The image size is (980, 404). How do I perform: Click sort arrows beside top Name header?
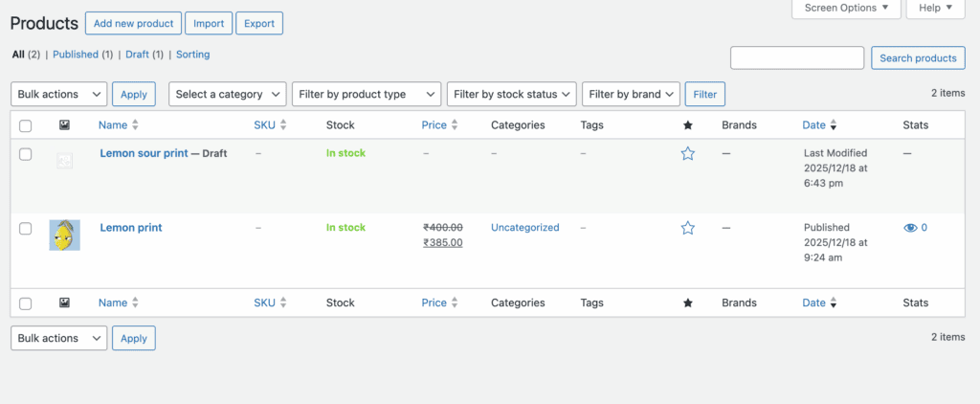click(x=135, y=125)
